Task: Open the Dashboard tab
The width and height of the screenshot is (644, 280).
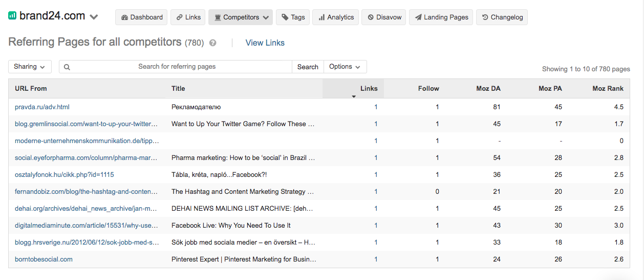Action: tap(142, 17)
